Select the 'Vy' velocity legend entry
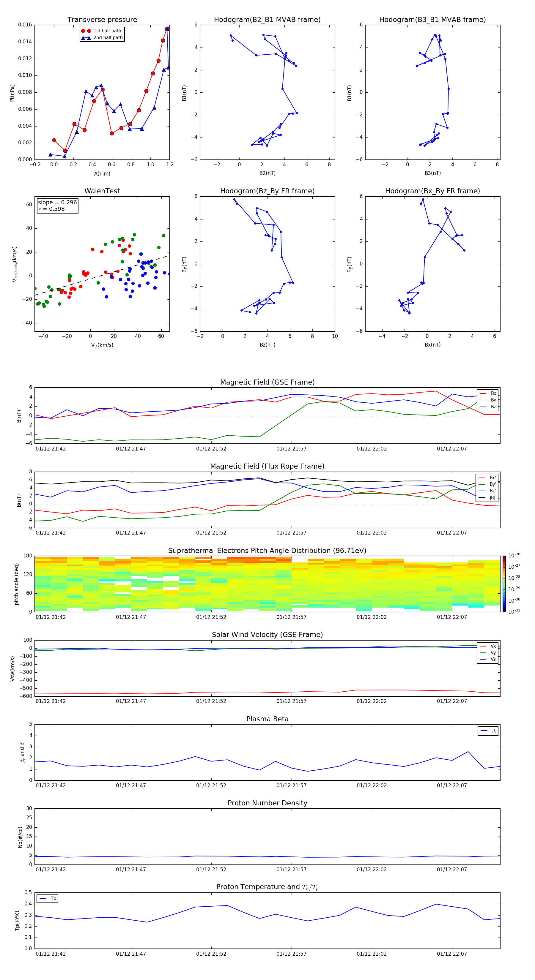The image size is (535, 980). [x=488, y=652]
